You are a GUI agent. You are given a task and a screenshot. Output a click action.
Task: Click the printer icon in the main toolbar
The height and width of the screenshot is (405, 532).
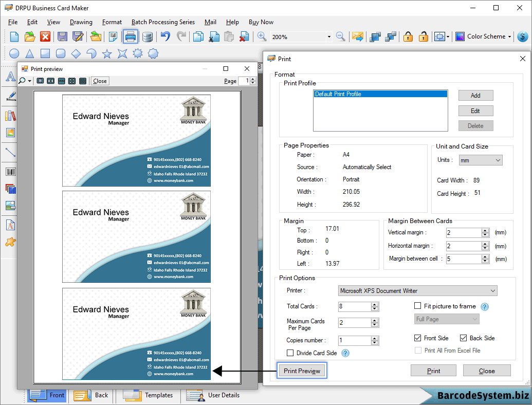click(x=130, y=36)
